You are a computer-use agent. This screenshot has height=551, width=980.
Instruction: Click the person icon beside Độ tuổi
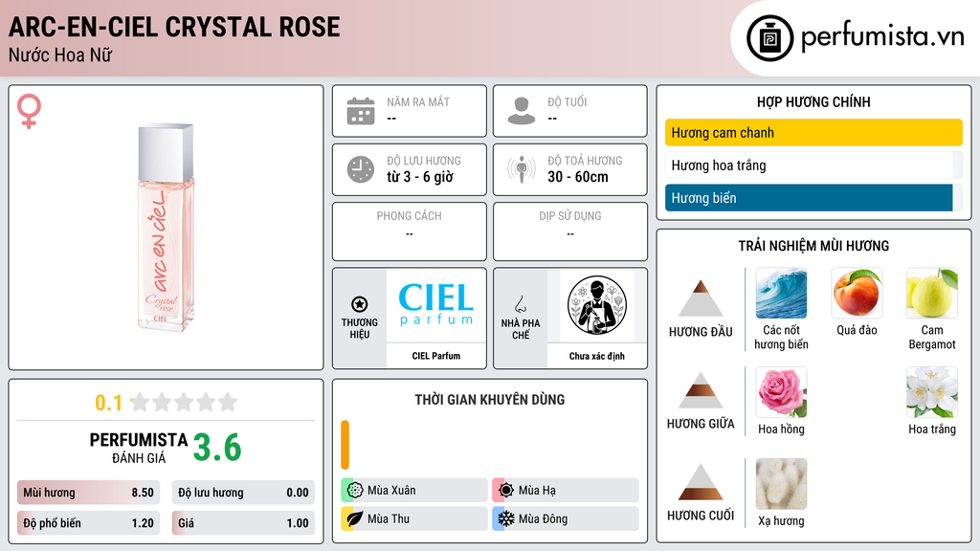click(522, 111)
